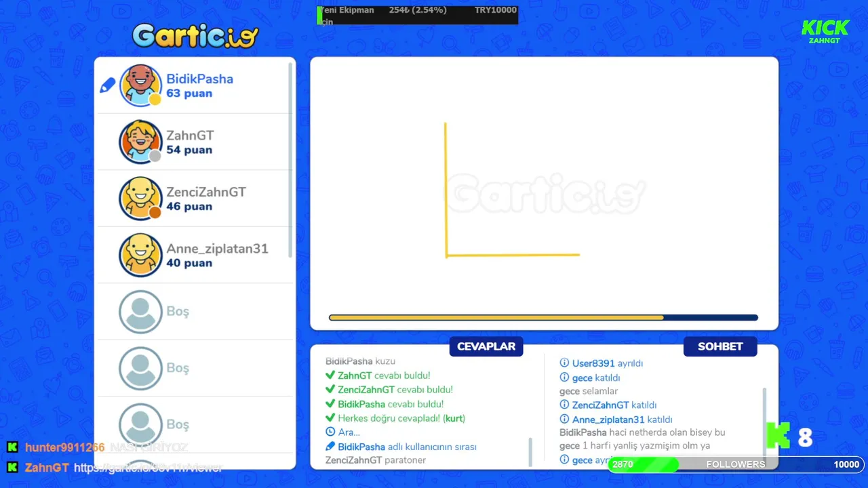Viewport: 868px width, 488px height.
Task: Click 'ZahnGT cevabı buldu!' message
Action: (384, 375)
